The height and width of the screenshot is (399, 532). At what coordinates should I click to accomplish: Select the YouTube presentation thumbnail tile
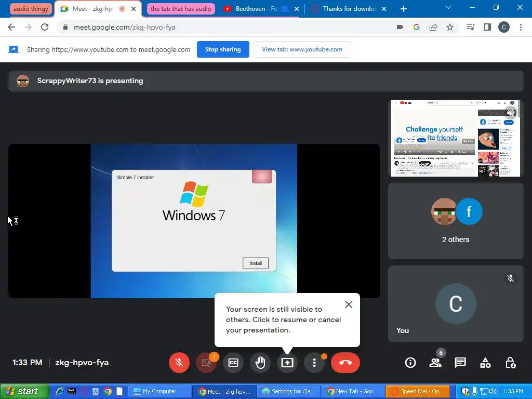pyautogui.click(x=455, y=138)
